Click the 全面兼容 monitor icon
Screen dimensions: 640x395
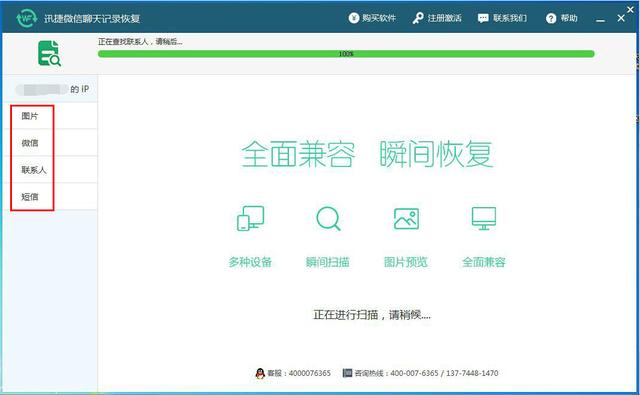pyautogui.click(x=484, y=218)
